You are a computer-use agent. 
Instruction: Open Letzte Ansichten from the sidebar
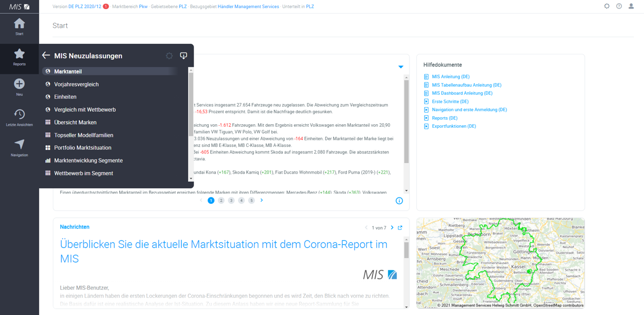pos(19,115)
